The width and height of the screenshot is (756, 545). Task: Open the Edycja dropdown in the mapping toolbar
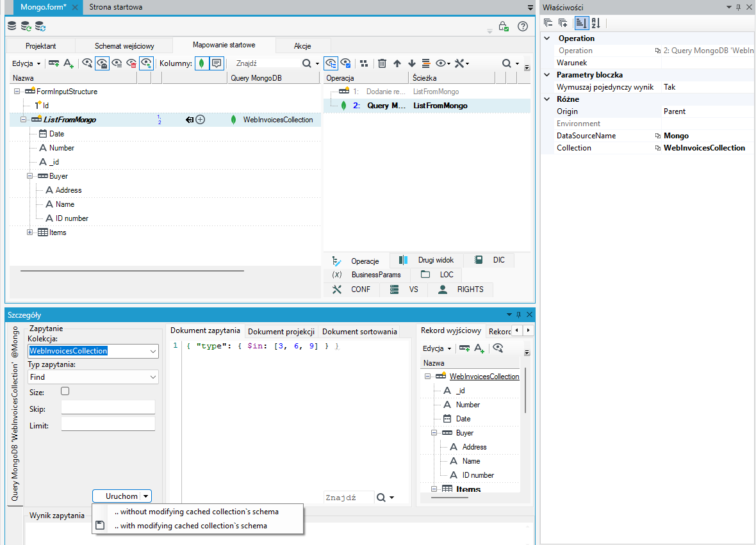click(x=26, y=63)
